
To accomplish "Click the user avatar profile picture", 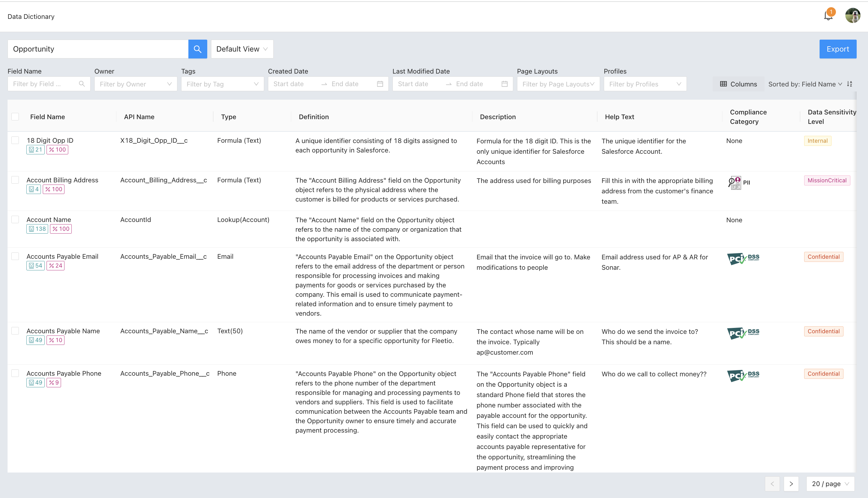I will (852, 16).
